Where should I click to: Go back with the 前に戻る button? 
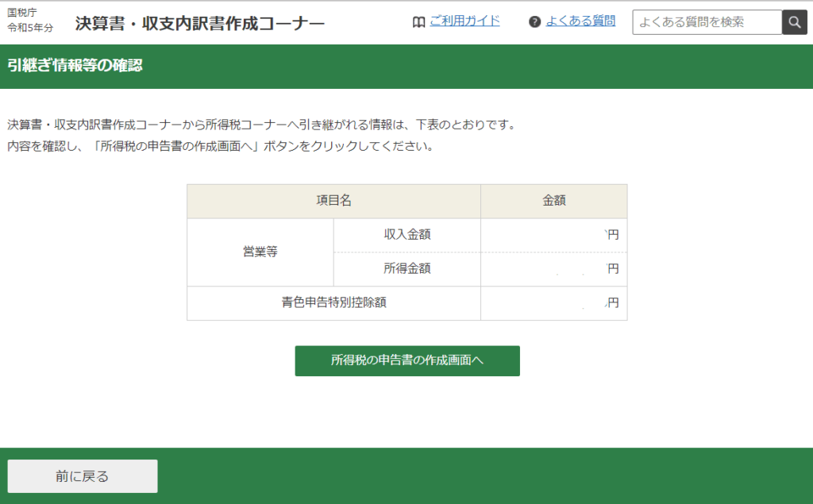pos(83,476)
